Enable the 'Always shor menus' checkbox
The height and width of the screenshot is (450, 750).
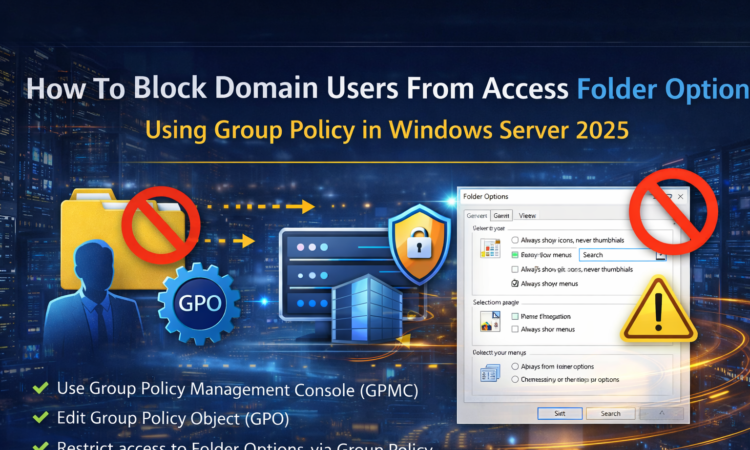pos(515,329)
